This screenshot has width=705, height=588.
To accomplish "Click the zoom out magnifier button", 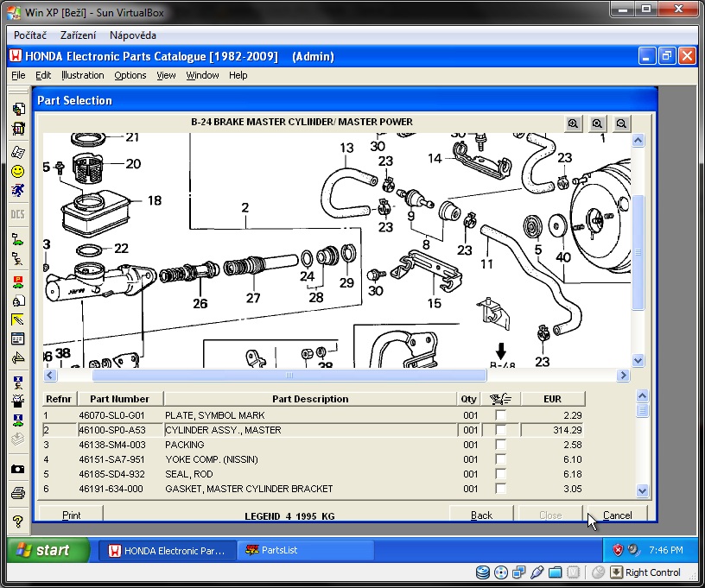I will pos(621,123).
